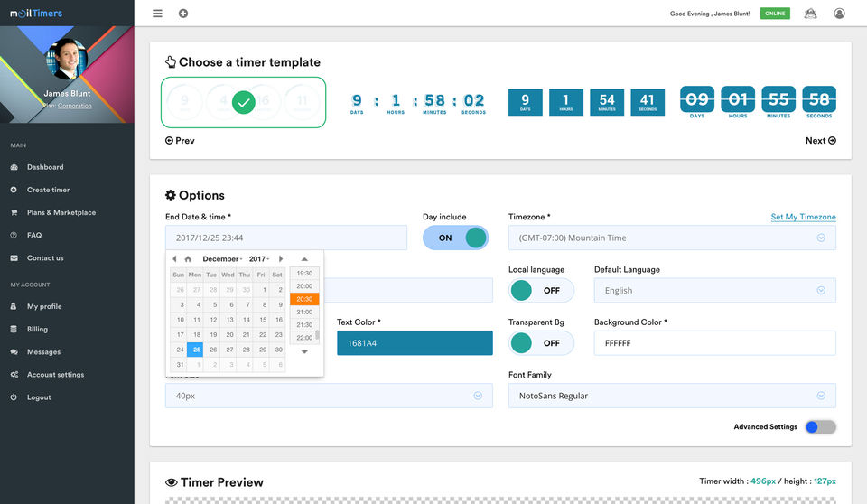The width and height of the screenshot is (867, 504).
Task: Click the green ONLINE status button
Action: click(775, 14)
